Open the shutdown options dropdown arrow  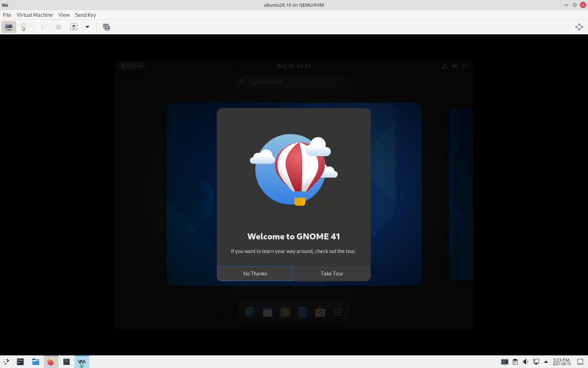click(87, 27)
